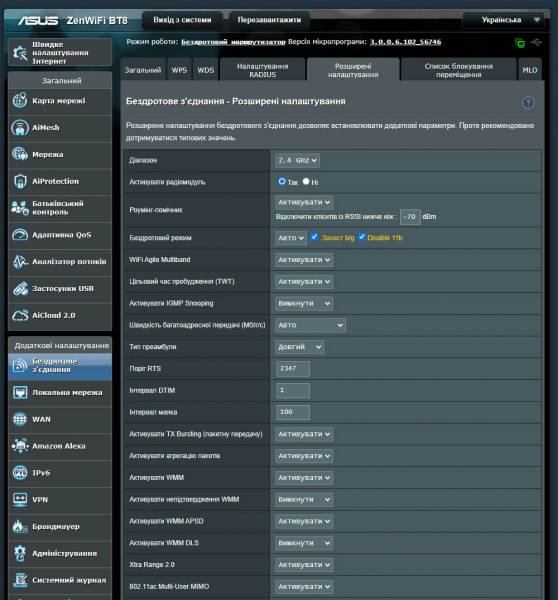Open the 'Налаштування RADIUS' tab

click(x=263, y=70)
